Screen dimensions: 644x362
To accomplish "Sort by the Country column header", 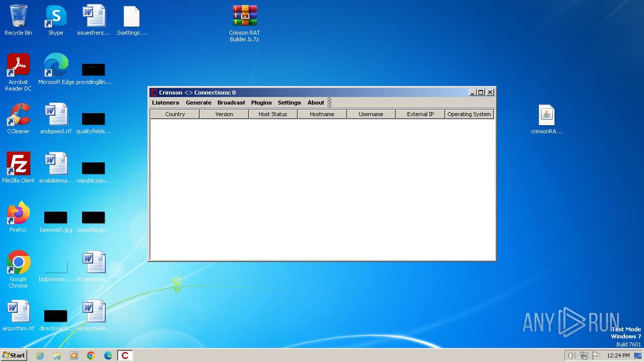I will coord(175,114).
